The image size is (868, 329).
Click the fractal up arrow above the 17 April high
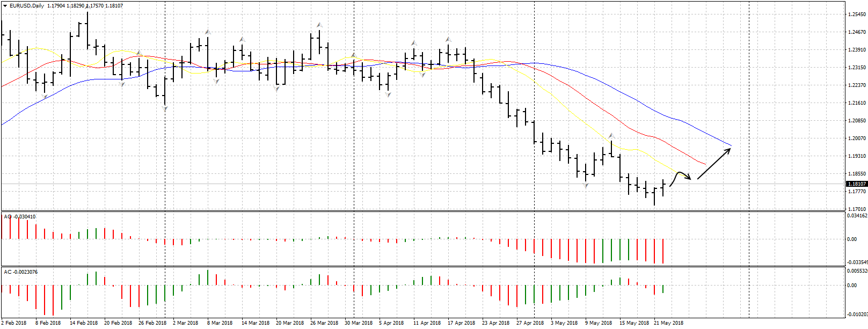[448, 39]
